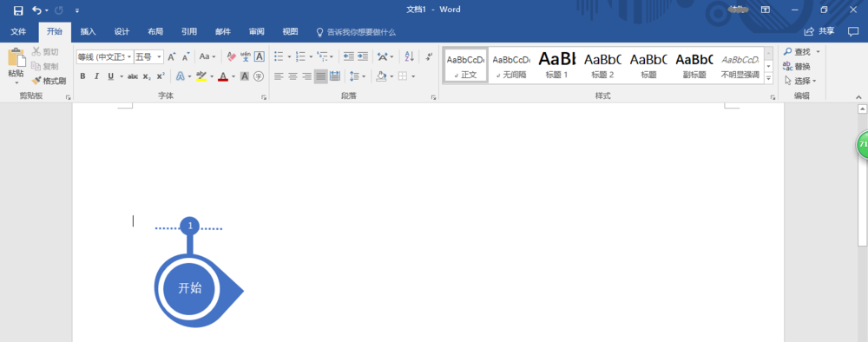Open the undo history dropdown arrow
The width and height of the screenshot is (868, 342).
[x=47, y=10]
